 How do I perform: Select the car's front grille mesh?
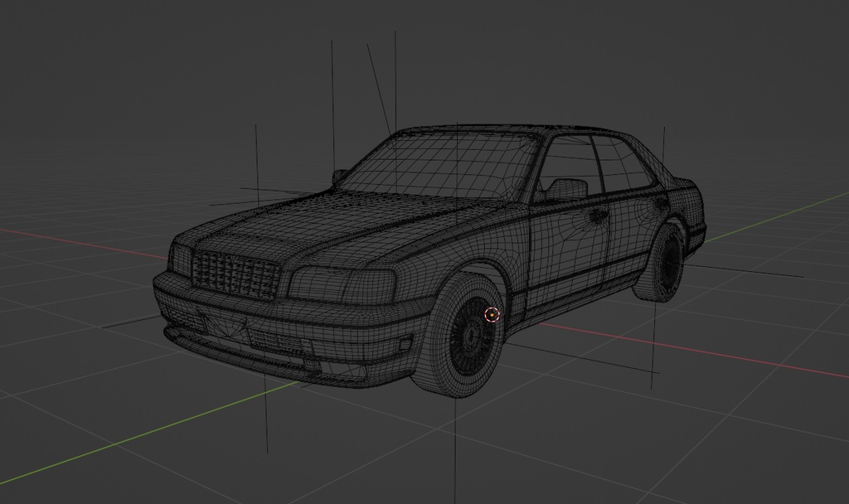coord(236,274)
